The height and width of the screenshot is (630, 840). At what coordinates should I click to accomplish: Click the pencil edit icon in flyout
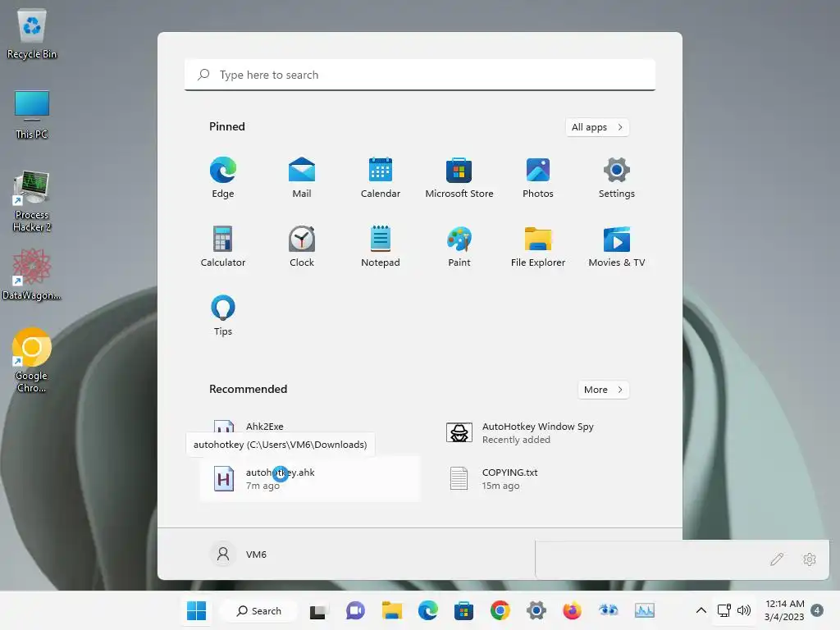pyautogui.click(x=777, y=559)
